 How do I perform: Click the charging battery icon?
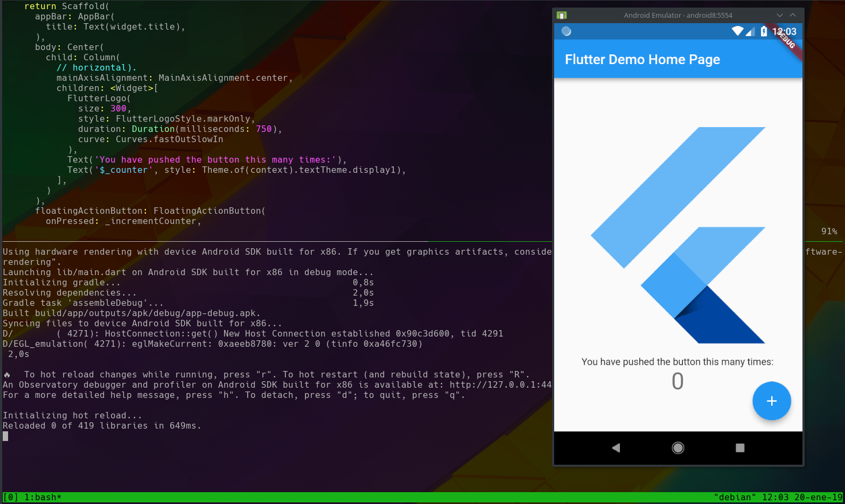point(764,32)
